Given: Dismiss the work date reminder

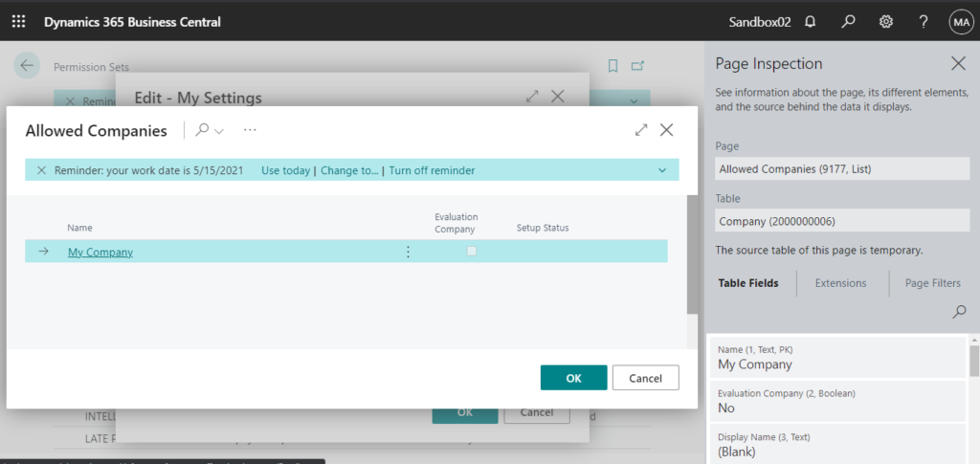Looking at the screenshot, I should 42,170.
